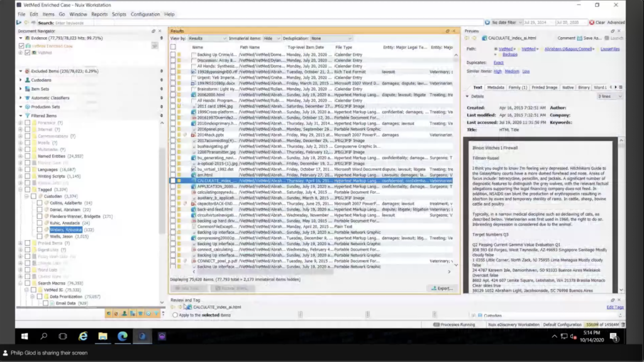
Task: Click the evidence icon in navigator toolbar
Action: [x=108, y=314]
